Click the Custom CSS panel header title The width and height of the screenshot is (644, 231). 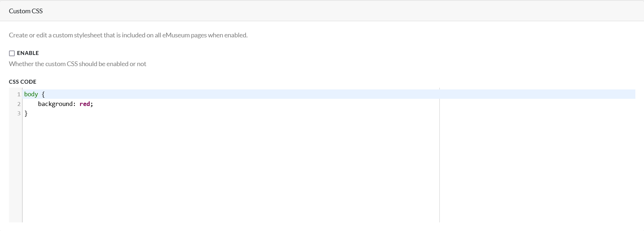click(26, 11)
